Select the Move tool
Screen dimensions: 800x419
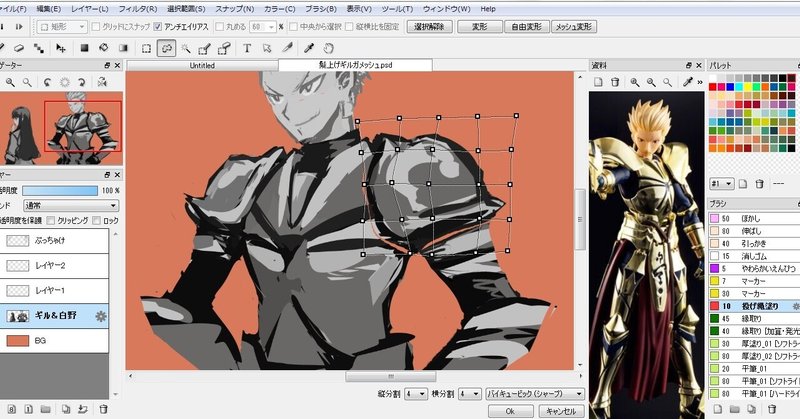coord(61,48)
